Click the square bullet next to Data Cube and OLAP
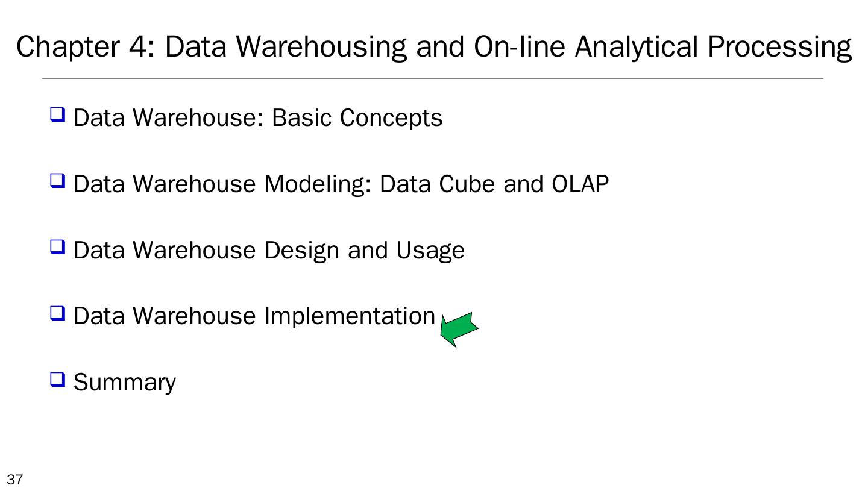868x488 pixels. 57,181
